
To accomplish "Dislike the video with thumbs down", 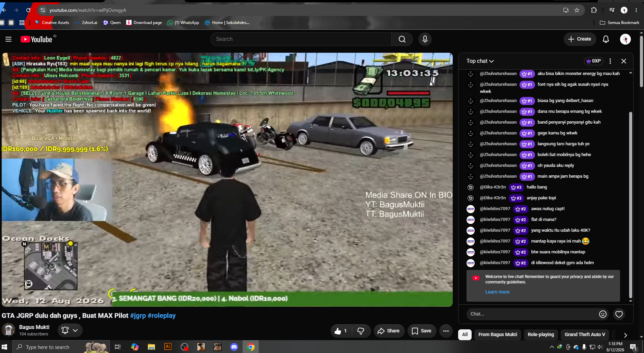I will tap(361, 331).
